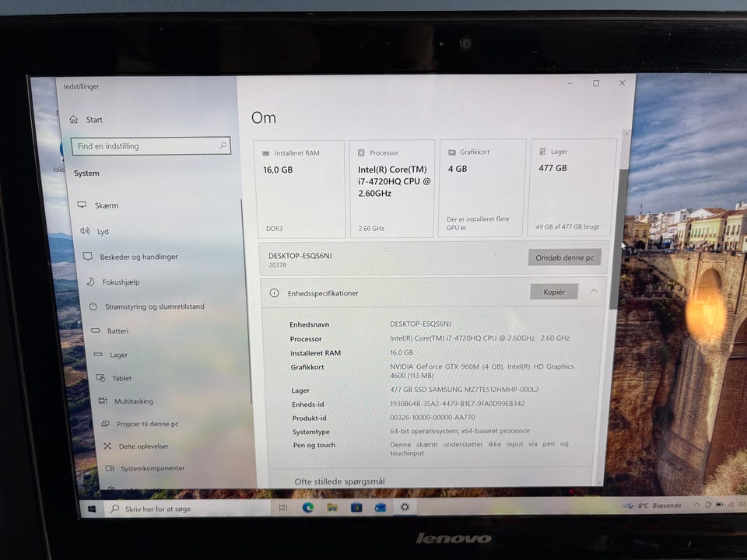
Task: Open the Windows Start menu
Action: [92, 509]
